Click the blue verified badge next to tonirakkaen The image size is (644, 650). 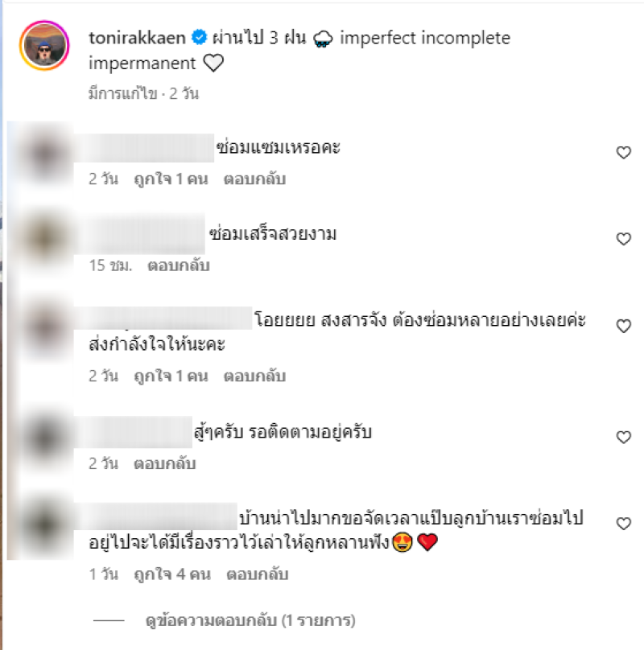[x=199, y=37]
